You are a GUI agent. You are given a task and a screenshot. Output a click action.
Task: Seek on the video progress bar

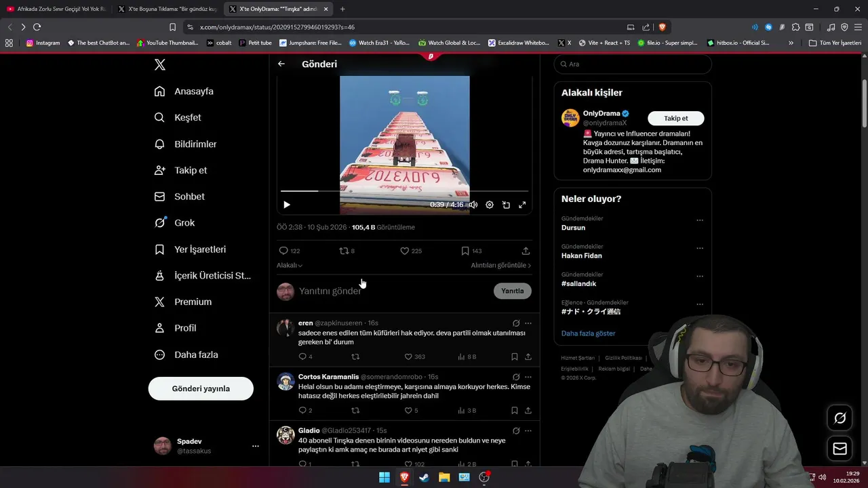[404, 191]
